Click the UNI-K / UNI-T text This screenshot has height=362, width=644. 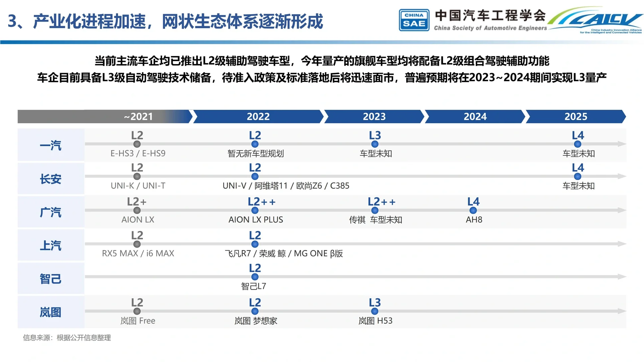[x=138, y=186]
